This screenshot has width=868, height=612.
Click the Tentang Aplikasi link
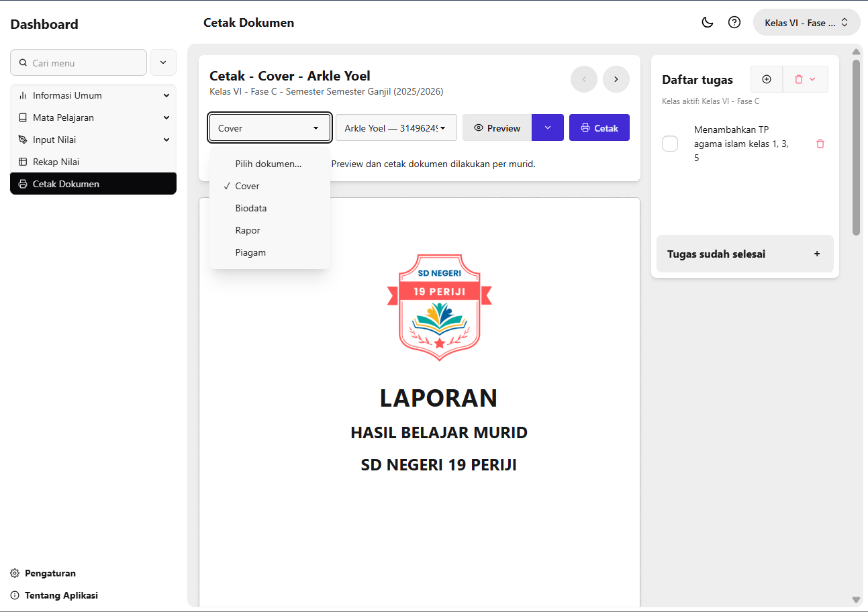click(x=59, y=595)
